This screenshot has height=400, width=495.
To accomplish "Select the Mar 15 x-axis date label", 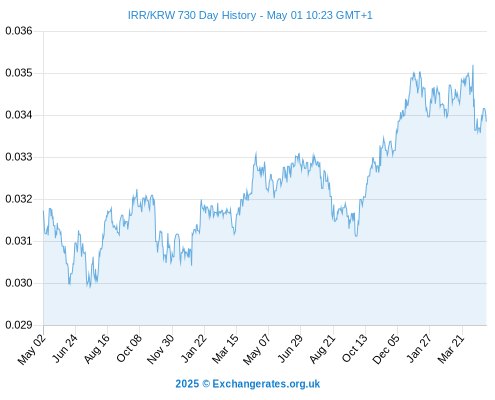I will [x=225, y=349].
